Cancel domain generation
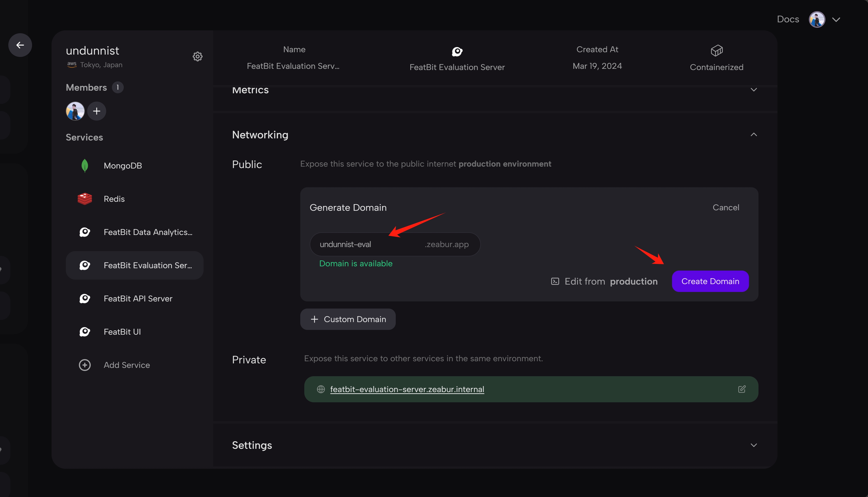This screenshot has width=868, height=497. 726,207
